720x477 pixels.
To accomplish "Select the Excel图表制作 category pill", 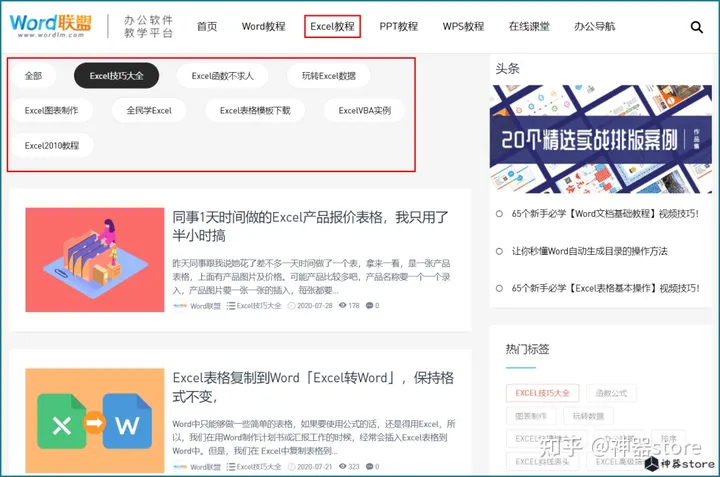I will pos(51,110).
